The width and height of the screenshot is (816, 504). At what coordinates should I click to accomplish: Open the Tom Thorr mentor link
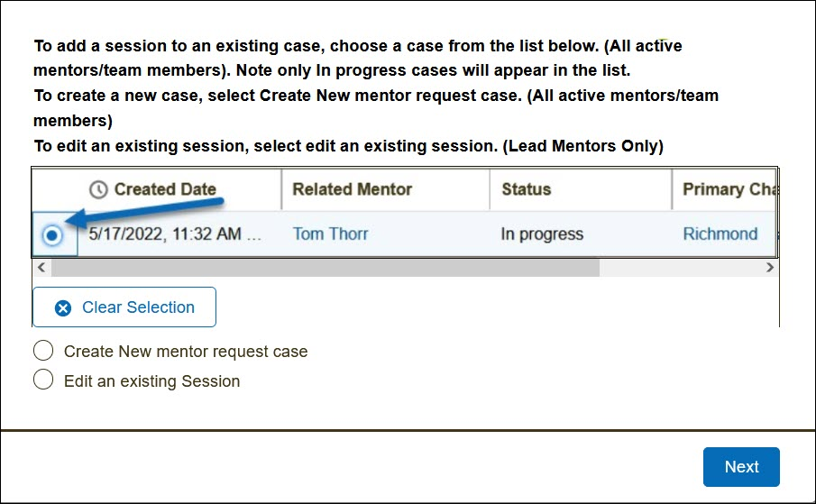tap(330, 234)
